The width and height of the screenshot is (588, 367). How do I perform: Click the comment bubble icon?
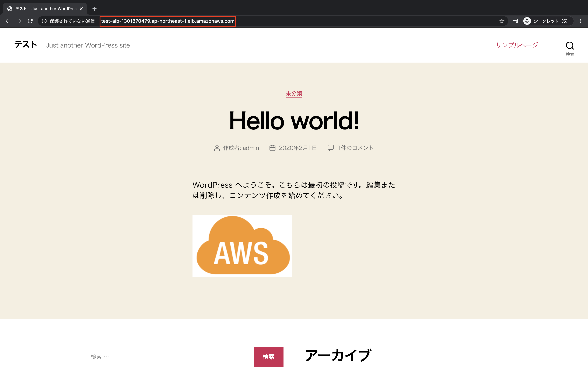coord(331,147)
